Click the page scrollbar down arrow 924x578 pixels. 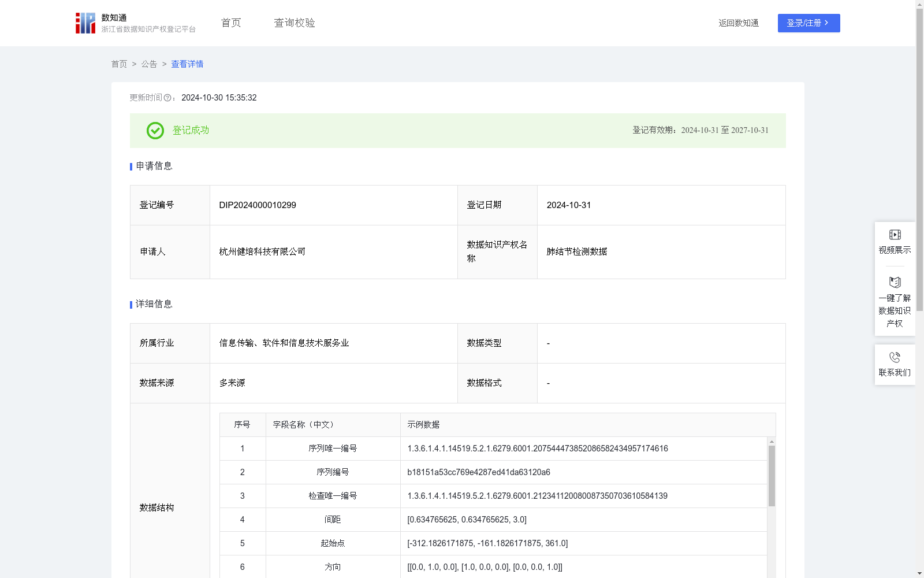click(919, 573)
